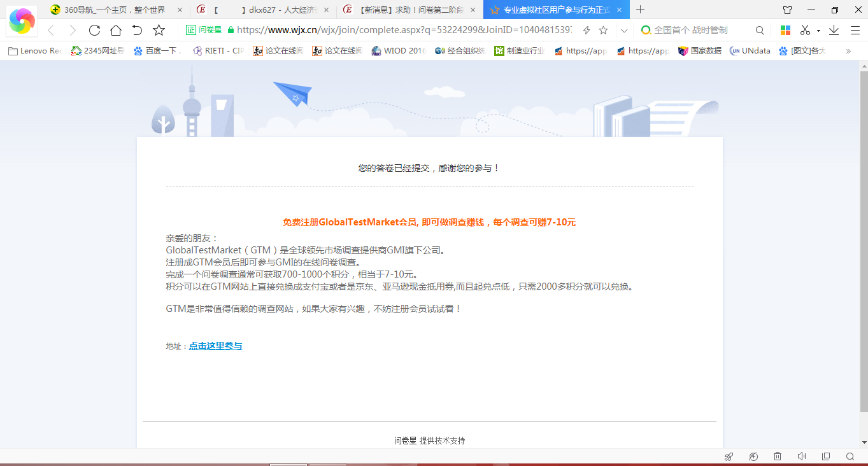Viewport: 868px width, 466px height.
Task: Open the WIOD 2016 bookmark
Action: click(399, 51)
